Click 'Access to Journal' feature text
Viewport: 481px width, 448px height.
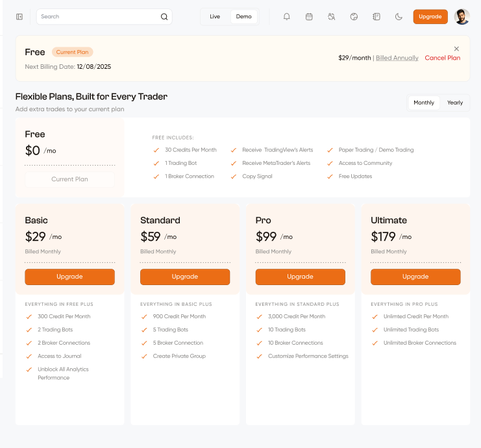tap(60, 356)
